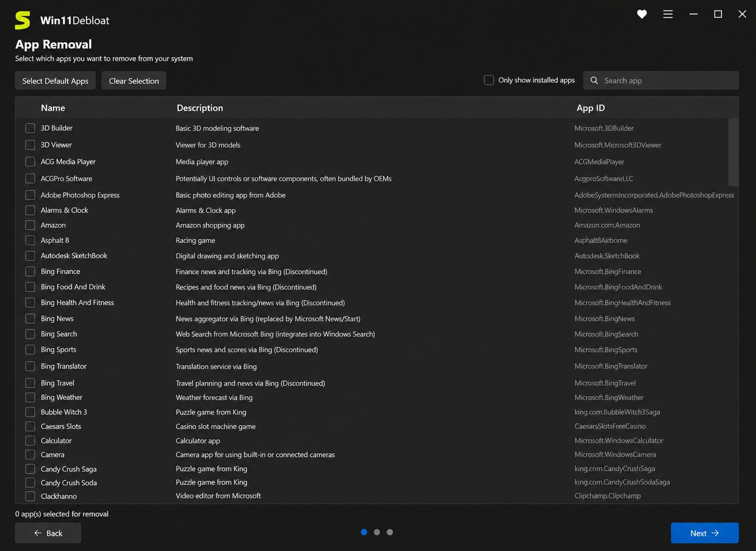Check the Bing News checkbox
756x551 pixels.
tap(30, 318)
